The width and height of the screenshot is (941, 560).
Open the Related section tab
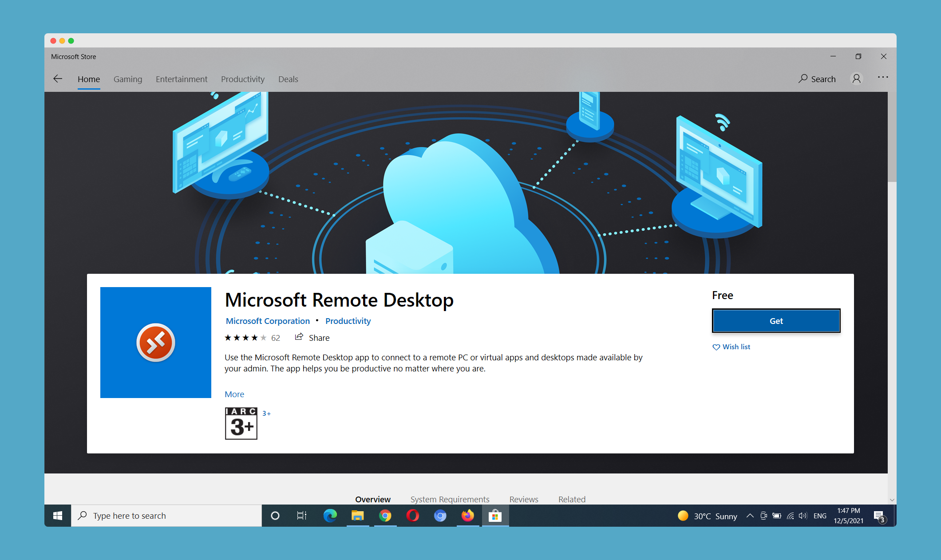click(x=572, y=499)
